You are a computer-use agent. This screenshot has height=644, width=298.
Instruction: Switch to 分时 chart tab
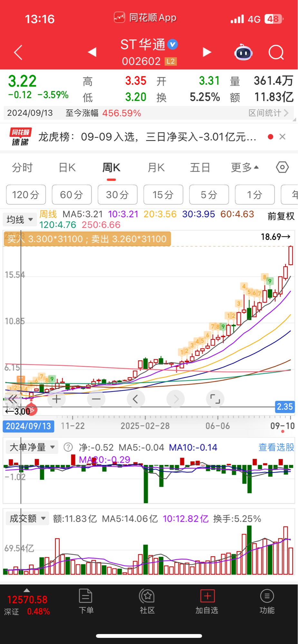tap(22, 168)
